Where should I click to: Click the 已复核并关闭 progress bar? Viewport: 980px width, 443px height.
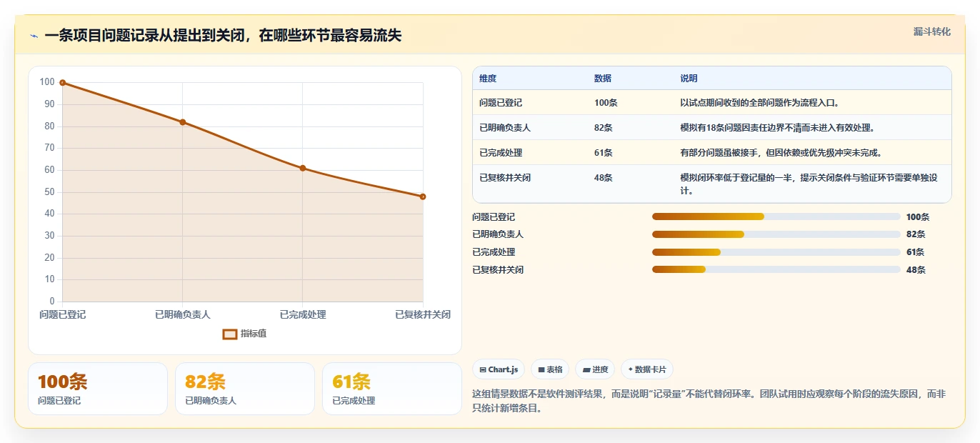(x=776, y=269)
